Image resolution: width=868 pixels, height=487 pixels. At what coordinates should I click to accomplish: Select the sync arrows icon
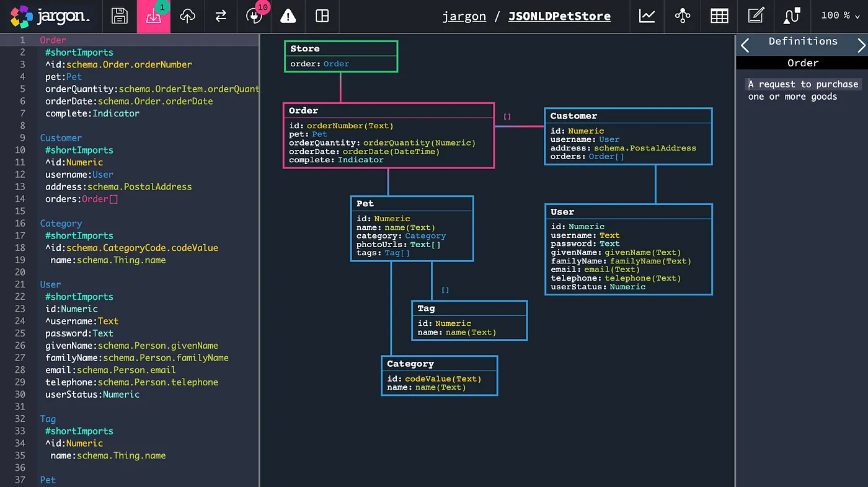click(221, 16)
